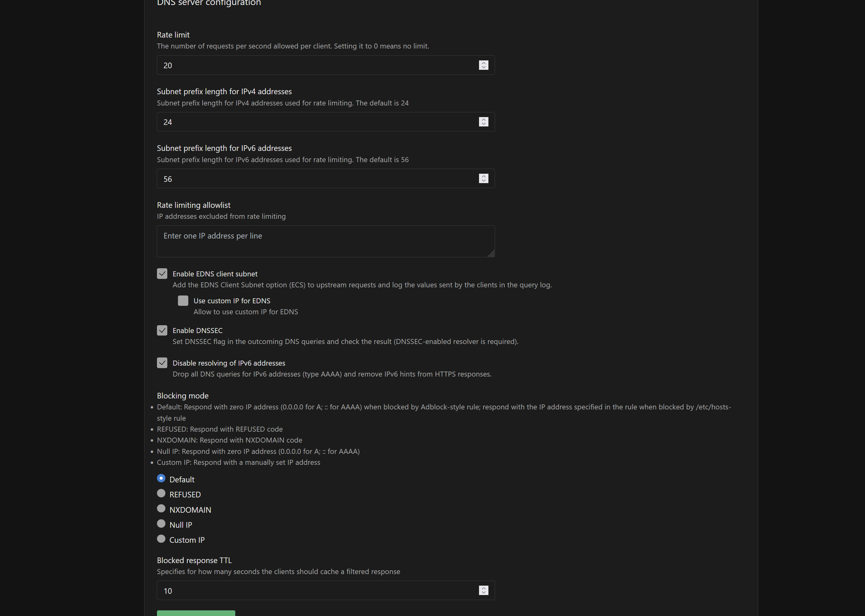Click the Rate limit increment arrow
865x616 pixels.
pyautogui.click(x=483, y=63)
